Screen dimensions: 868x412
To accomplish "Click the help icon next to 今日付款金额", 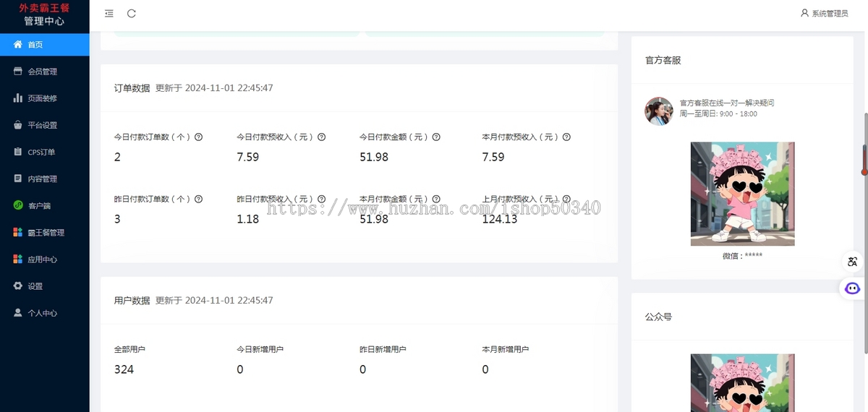I will pyautogui.click(x=436, y=137).
